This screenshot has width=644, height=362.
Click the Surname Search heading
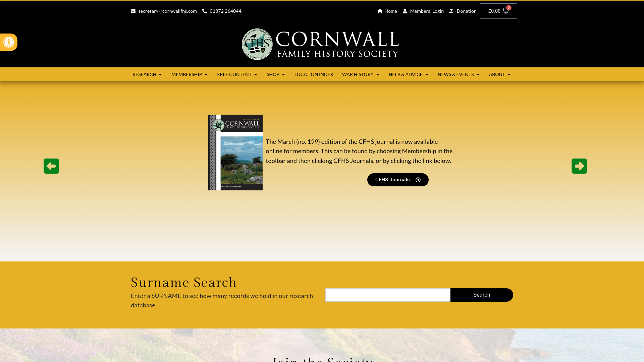point(184,283)
